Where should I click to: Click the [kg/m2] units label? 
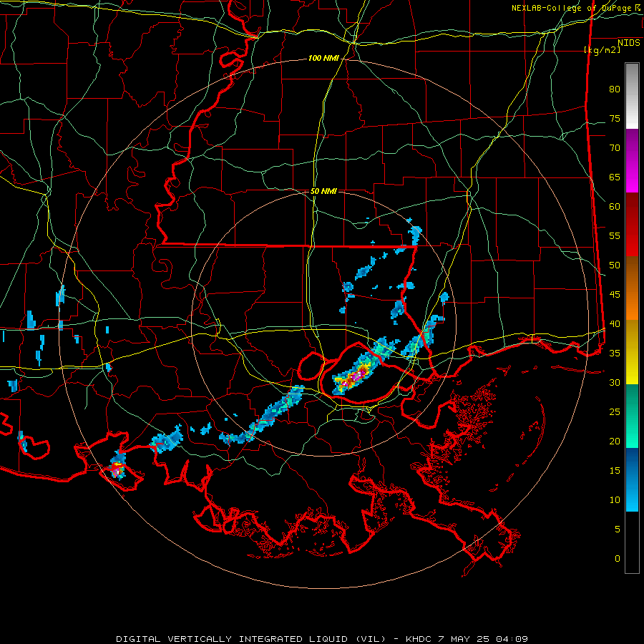coord(602,50)
